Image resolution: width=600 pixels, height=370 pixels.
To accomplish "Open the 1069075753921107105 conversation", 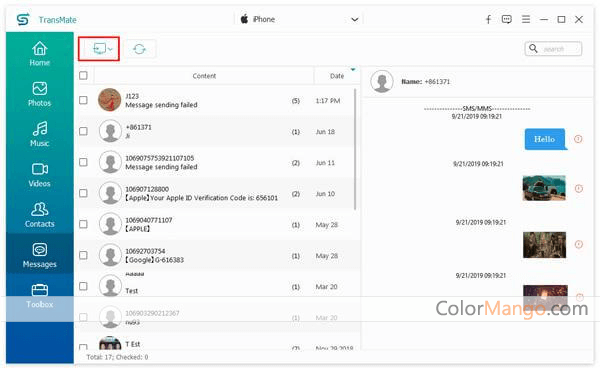I will click(217, 162).
